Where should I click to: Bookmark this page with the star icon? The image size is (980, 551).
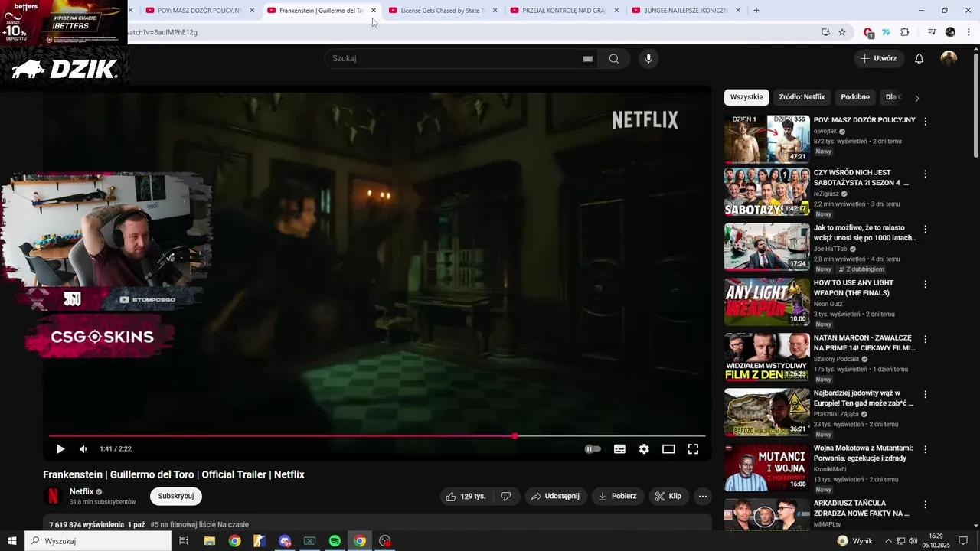pyautogui.click(x=842, y=32)
